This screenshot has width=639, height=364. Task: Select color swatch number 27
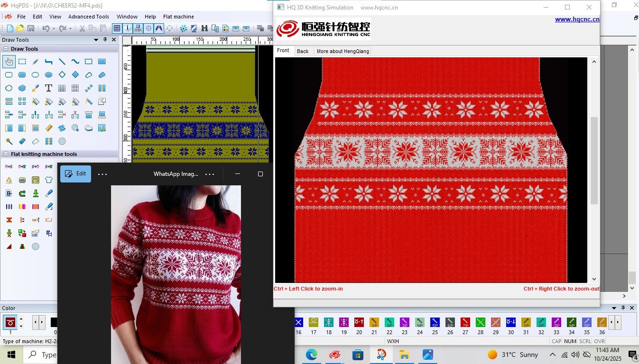point(465,323)
